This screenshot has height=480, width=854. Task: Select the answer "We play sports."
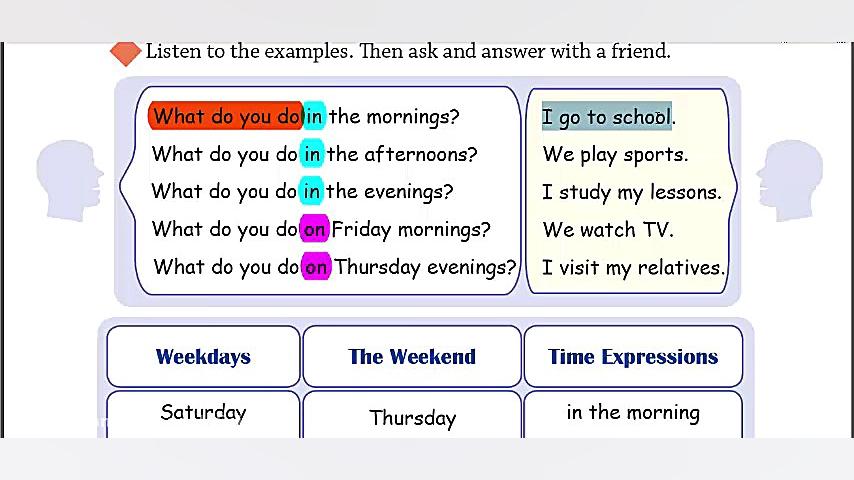(x=615, y=154)
